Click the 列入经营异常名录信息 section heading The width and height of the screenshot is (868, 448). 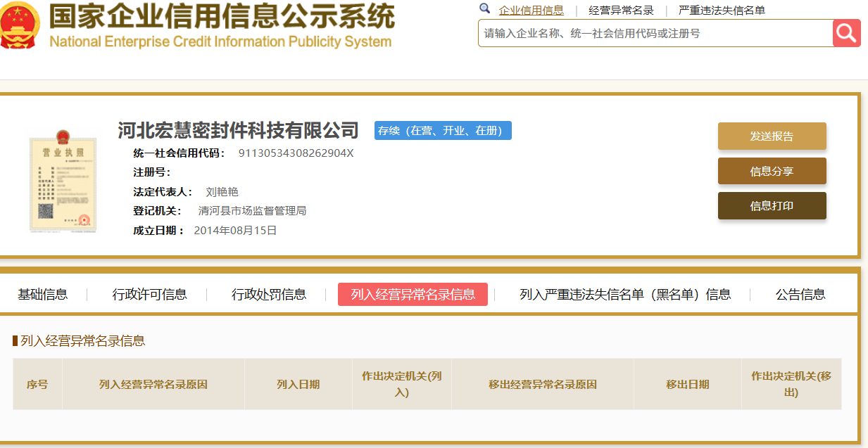(82, 341)
